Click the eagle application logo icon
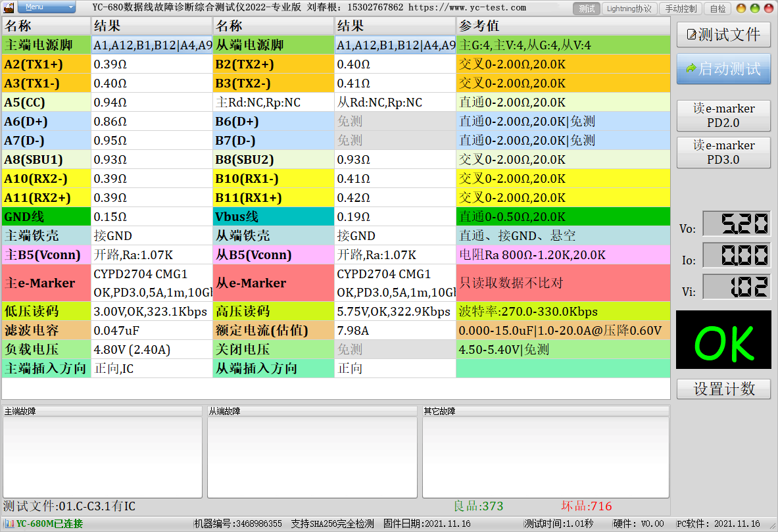The image size is (778, 532). pyautogui.click(x=9, y=8)
